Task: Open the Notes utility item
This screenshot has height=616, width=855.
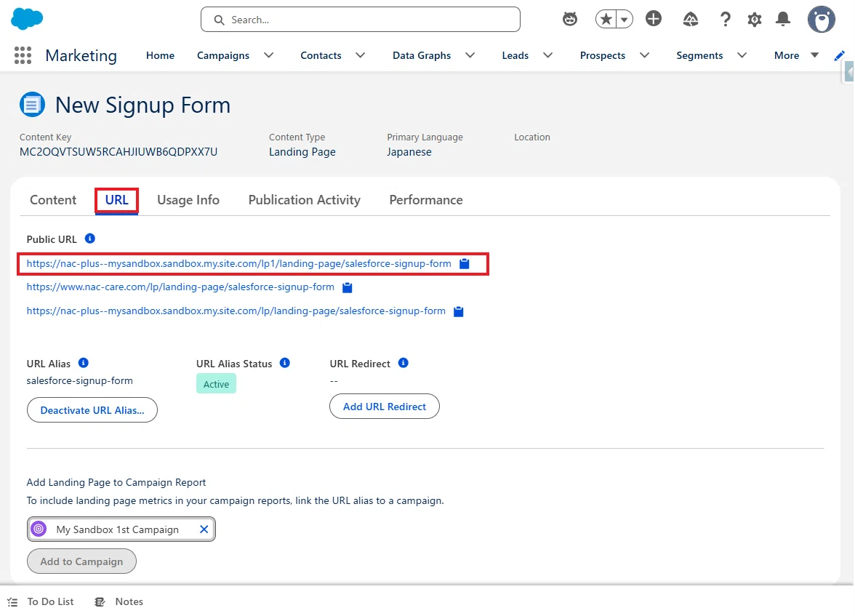Action: [119, 601]
